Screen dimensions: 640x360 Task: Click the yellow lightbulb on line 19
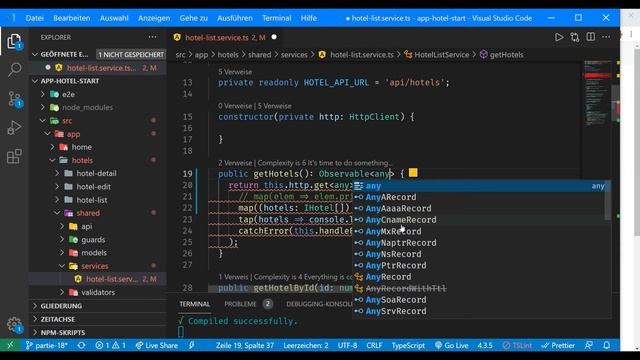tap(413, 173)
